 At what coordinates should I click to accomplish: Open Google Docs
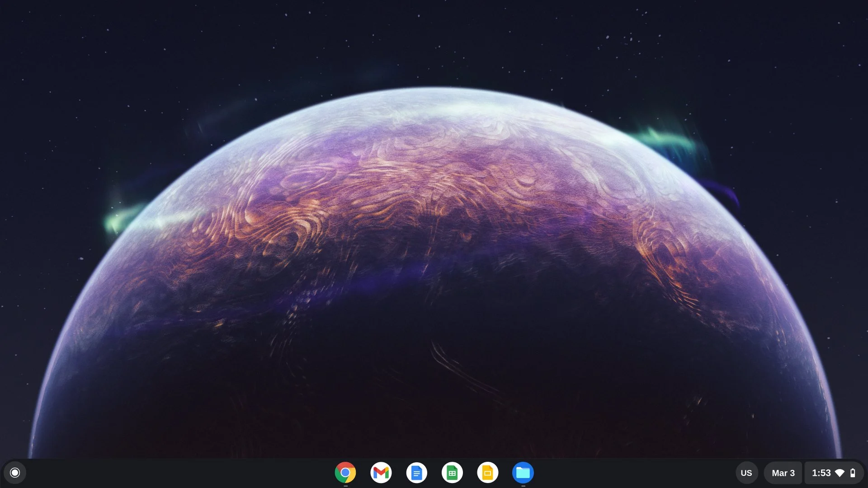point(417,473)
